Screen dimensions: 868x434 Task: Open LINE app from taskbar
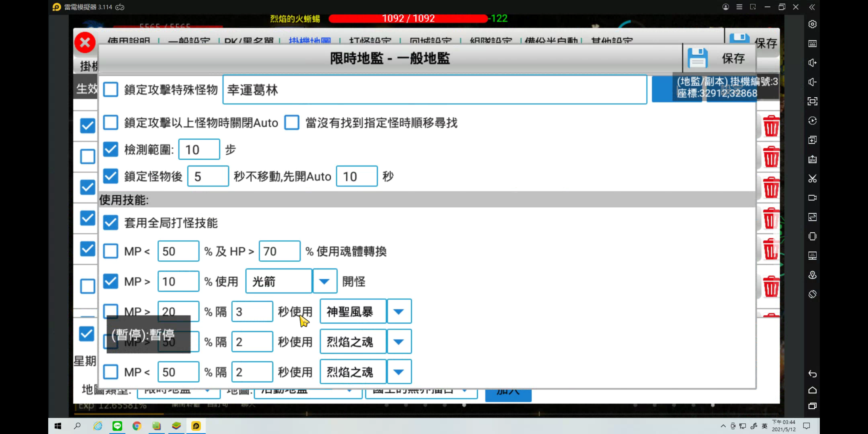pyautogui.click(x=117, y=426)
